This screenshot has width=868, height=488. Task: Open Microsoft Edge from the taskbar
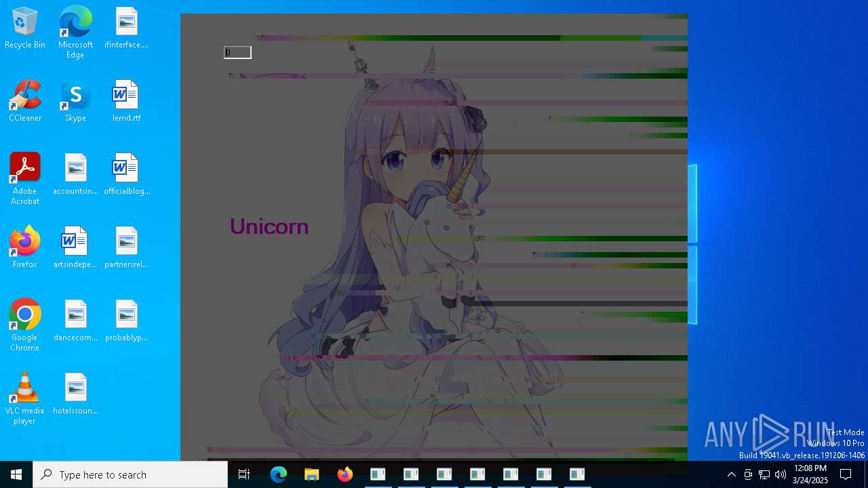(x=279, y=474)
